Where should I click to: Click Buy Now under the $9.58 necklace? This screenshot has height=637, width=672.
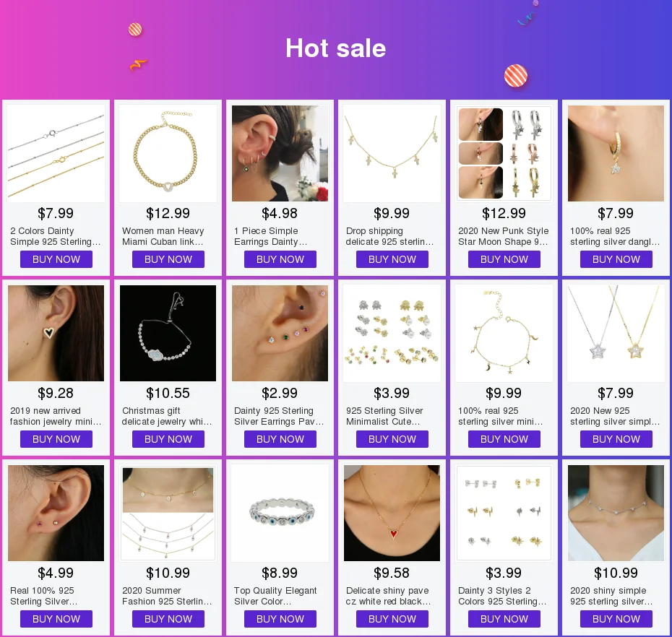(392, 619)
